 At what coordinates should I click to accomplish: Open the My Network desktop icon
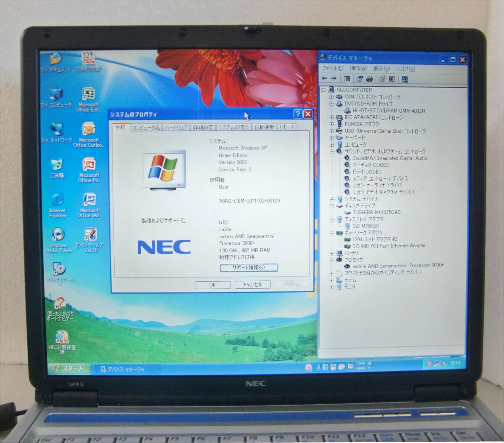[x=56, y=132]
